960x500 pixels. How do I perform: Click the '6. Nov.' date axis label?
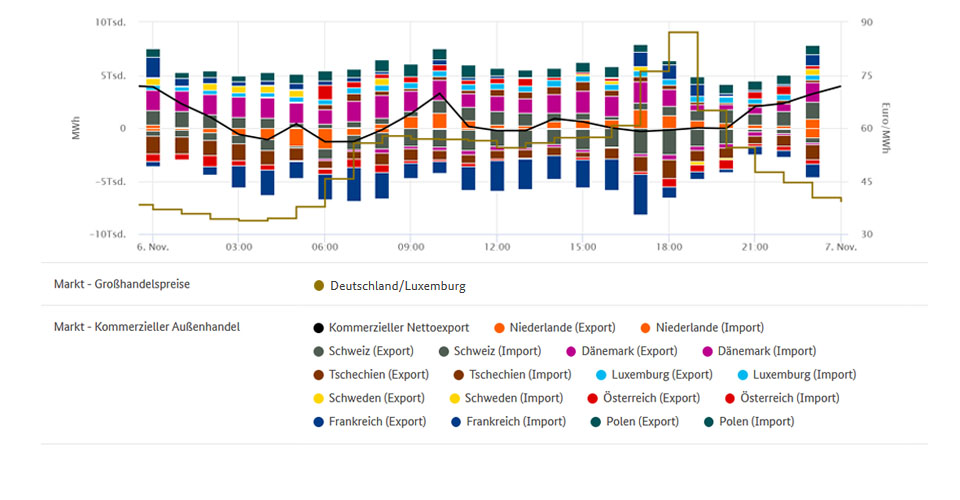coord(152,247)
